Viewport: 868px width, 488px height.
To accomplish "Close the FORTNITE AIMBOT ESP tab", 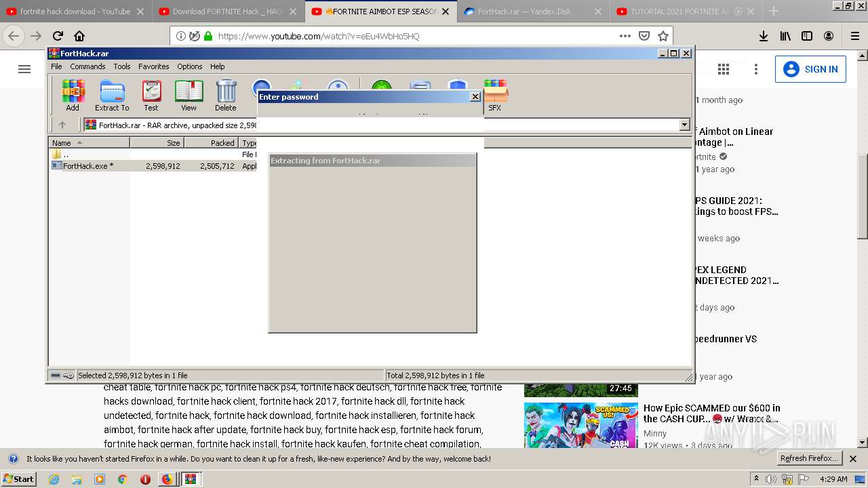I will point(446,12).
